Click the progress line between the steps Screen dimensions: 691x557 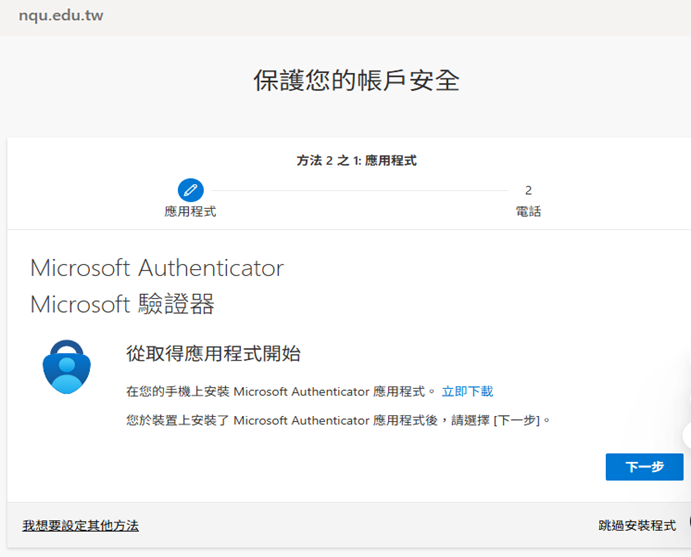tap(358, 190)
